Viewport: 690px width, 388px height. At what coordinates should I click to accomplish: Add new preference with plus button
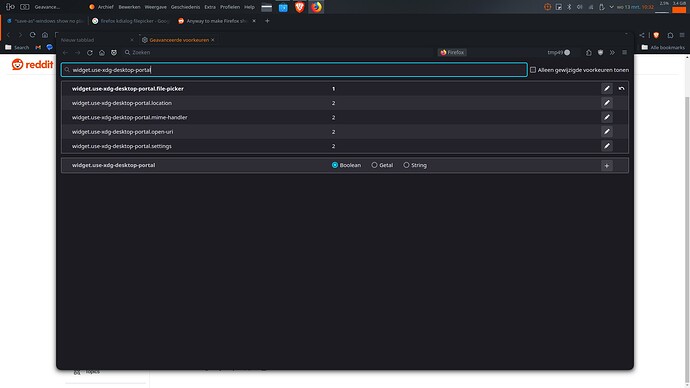[606, 166]
